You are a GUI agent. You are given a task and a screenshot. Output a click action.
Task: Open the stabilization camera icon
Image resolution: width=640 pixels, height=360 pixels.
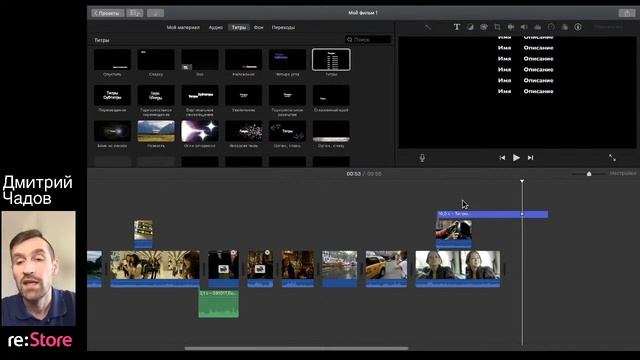511,27
